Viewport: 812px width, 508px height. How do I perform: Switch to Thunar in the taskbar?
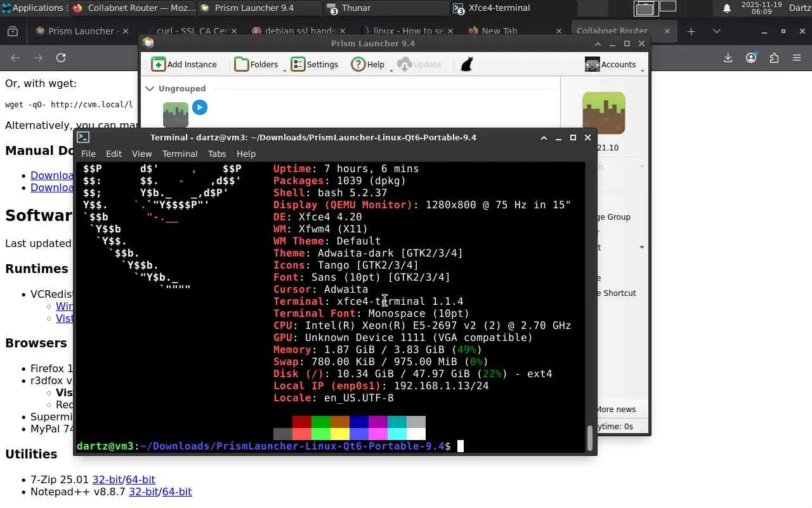386,8
